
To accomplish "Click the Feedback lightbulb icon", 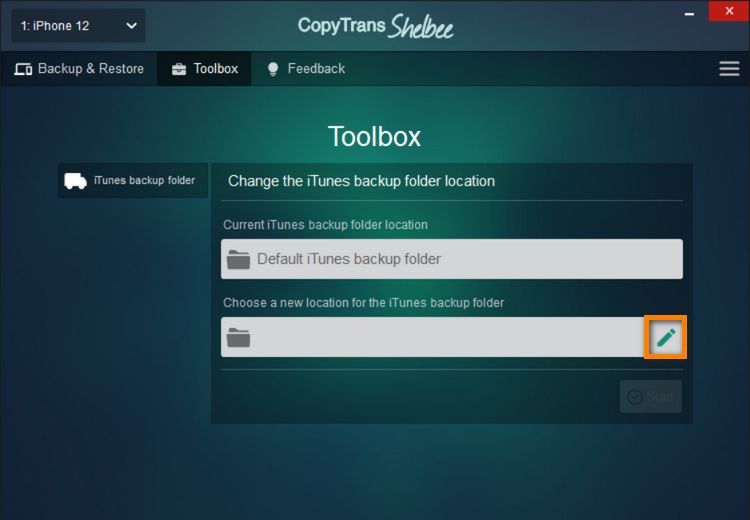I will (x=273, y=69).
